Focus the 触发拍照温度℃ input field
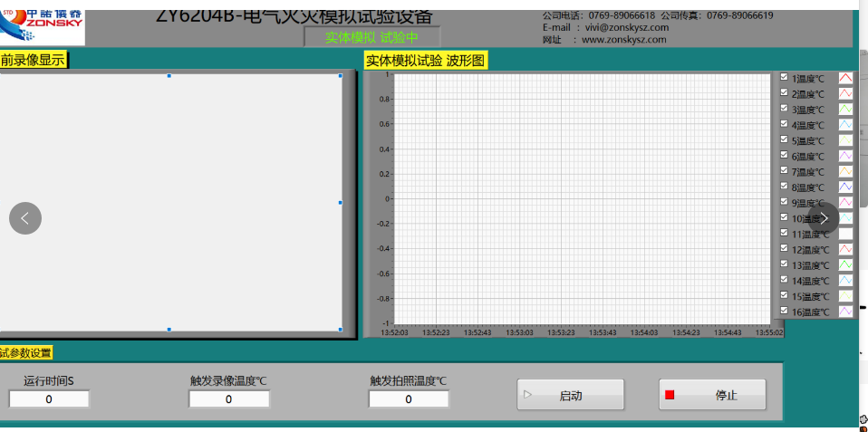 (x=408, y=399)
